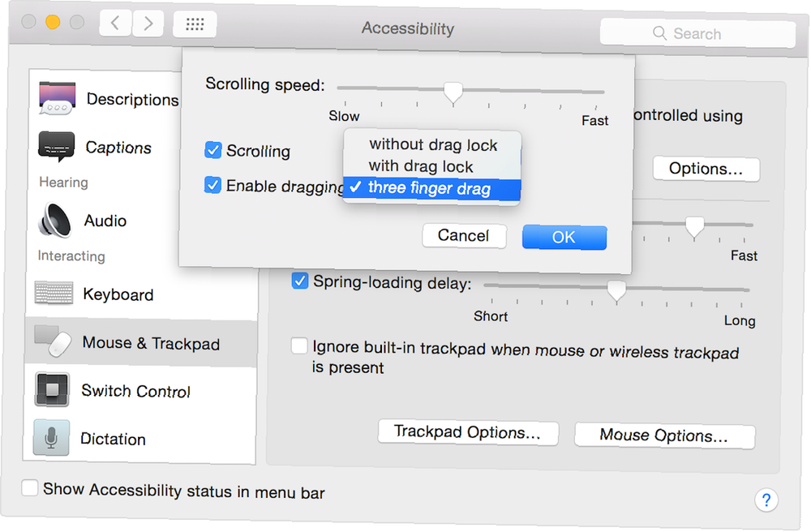Screen dimensions: 811x532
Task: Toggle the Enable dragging checkbox
Action: coord(212,185)
